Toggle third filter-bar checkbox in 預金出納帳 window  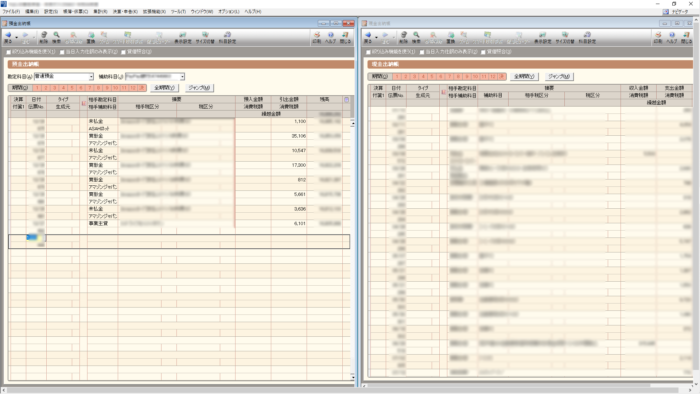(123, 52)
